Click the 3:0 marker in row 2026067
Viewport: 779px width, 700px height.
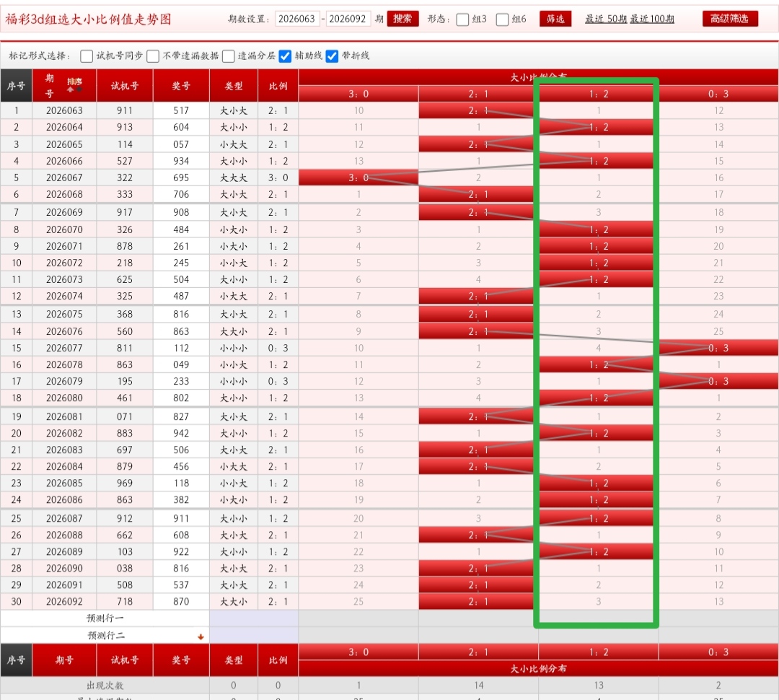pos(358,178)
